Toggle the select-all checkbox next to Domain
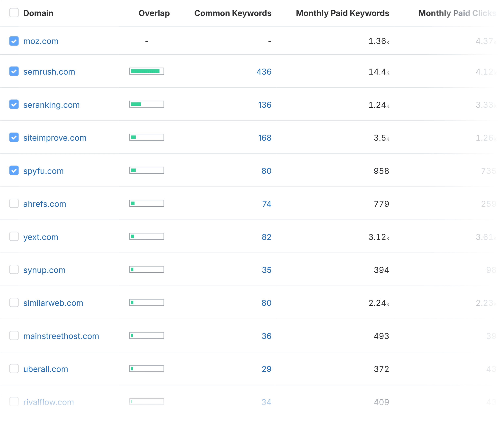 pos(14,13)
